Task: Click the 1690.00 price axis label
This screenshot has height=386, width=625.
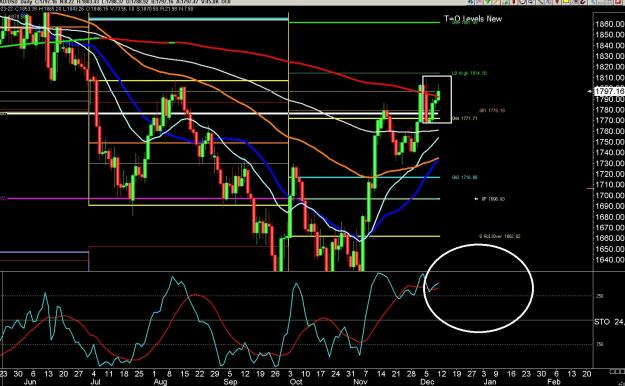Action: pos(609,206)
